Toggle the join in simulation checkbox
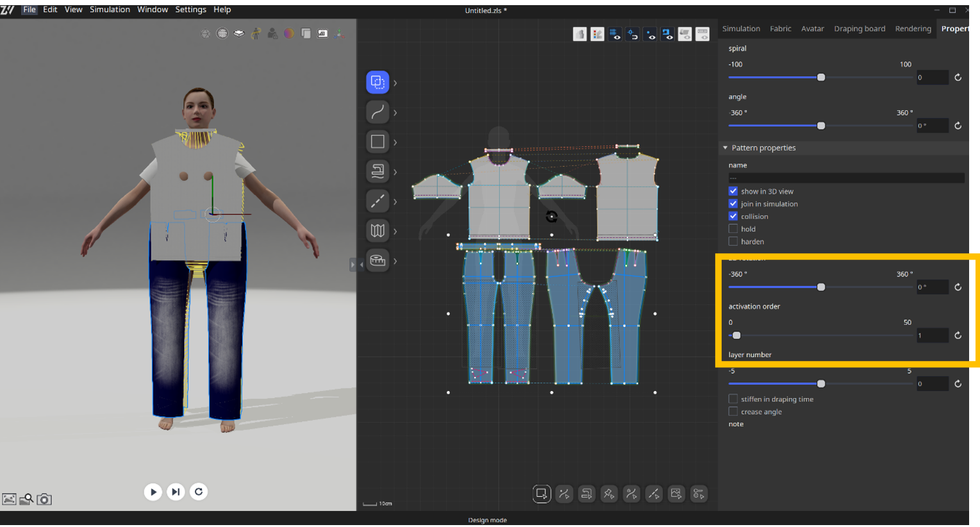Viewport: 980px width, 527px height. (x=733, y=204)
